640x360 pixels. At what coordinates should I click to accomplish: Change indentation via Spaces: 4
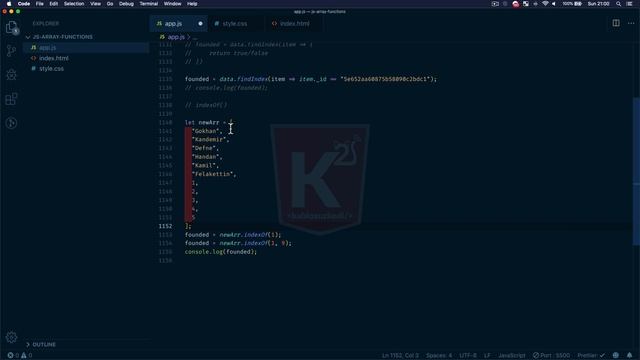439,355
